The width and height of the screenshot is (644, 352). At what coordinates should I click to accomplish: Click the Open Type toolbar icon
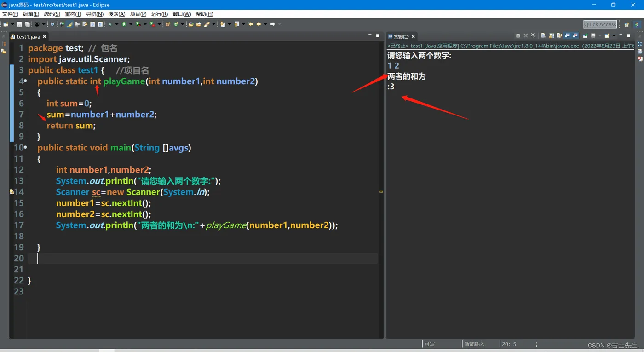click(x=191, y=24)
